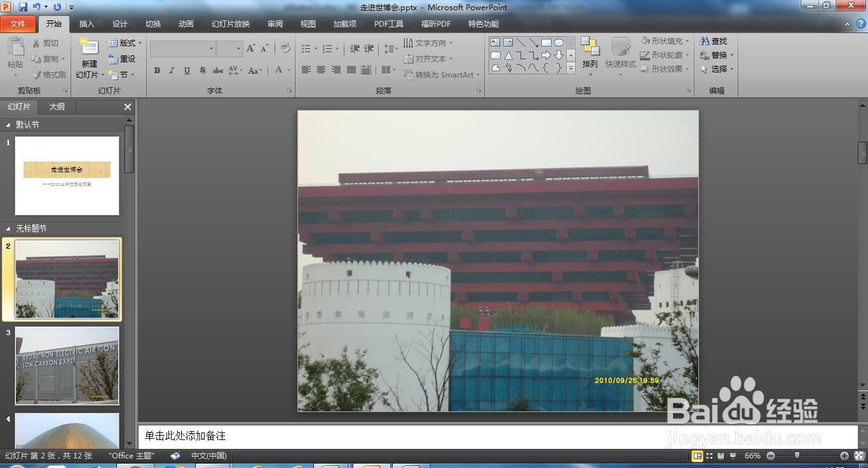Toggle align text left
Viewport: 868px width, 468px height.
click(306, 70)
